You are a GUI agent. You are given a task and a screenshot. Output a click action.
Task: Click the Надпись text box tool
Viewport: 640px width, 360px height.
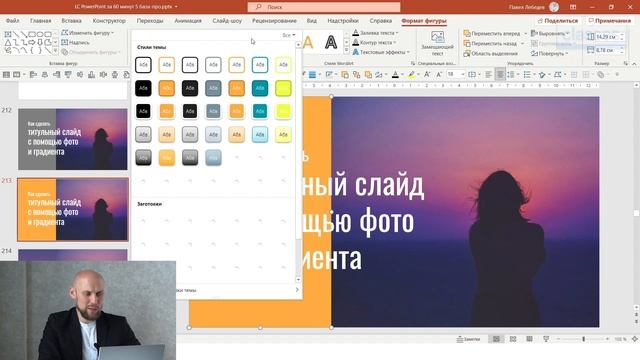pyautogui.click(x=76, y=42)
